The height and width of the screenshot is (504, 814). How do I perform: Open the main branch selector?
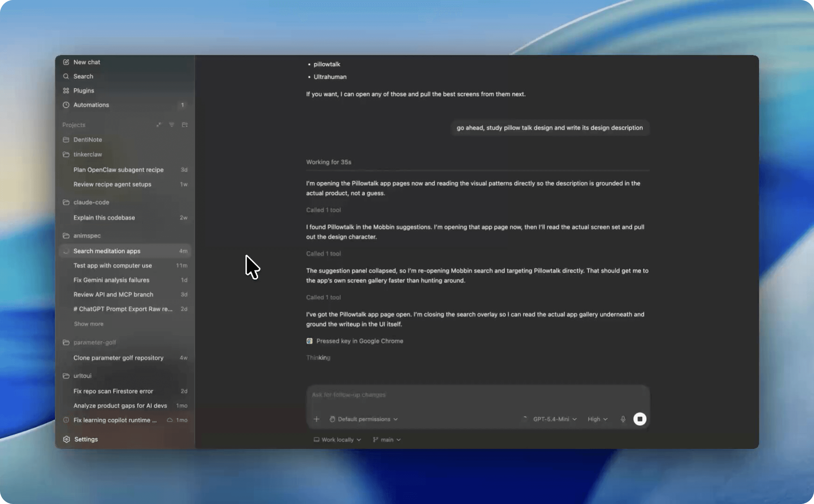tap(386, 440)
